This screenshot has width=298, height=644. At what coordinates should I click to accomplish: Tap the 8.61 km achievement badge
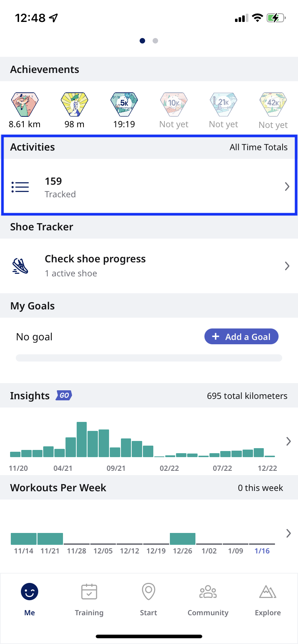coord(24,105)
